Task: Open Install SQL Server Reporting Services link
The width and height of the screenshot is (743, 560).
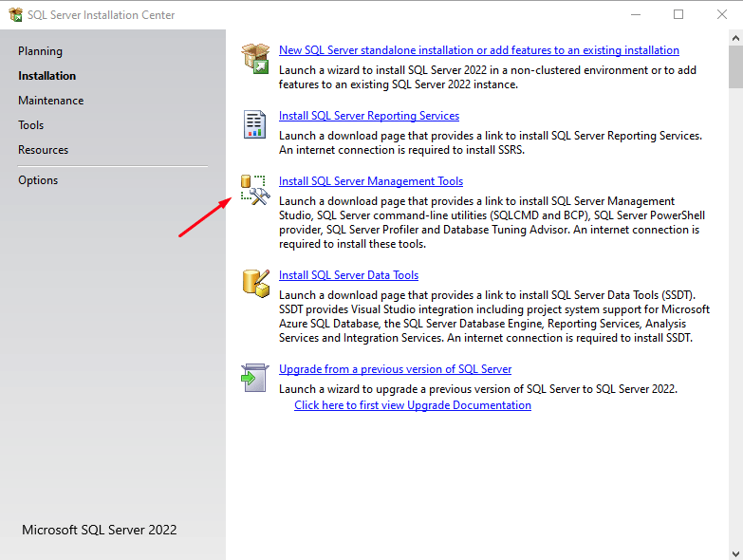Action: [369, 116]
